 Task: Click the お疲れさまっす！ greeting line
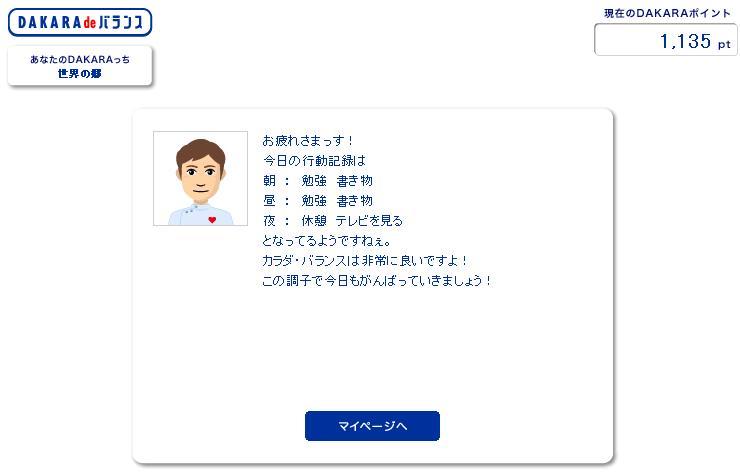[308, 141]
